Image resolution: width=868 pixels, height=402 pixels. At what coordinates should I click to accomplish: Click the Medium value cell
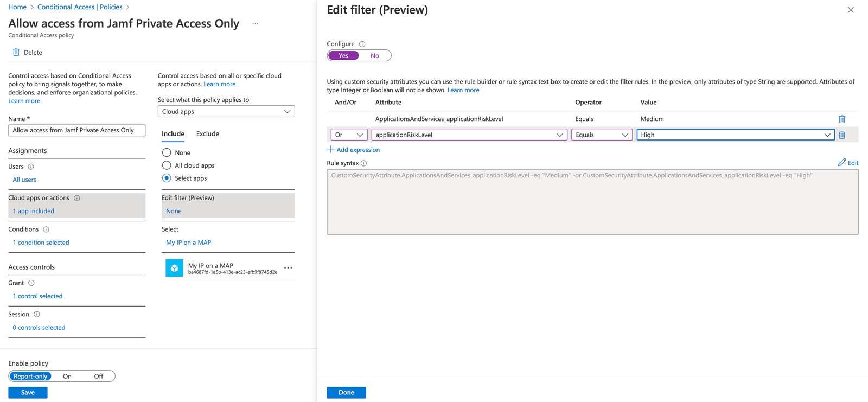(x=652, y=119)
